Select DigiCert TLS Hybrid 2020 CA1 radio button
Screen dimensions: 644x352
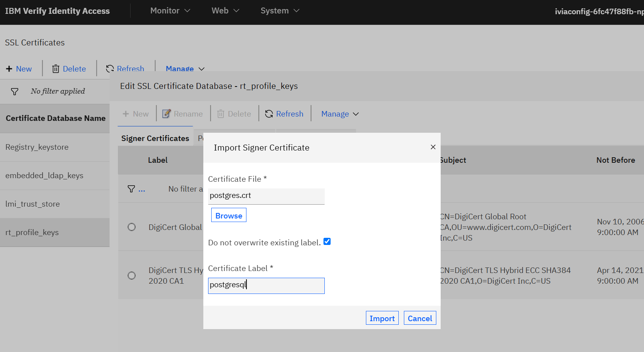coord(132,275)
